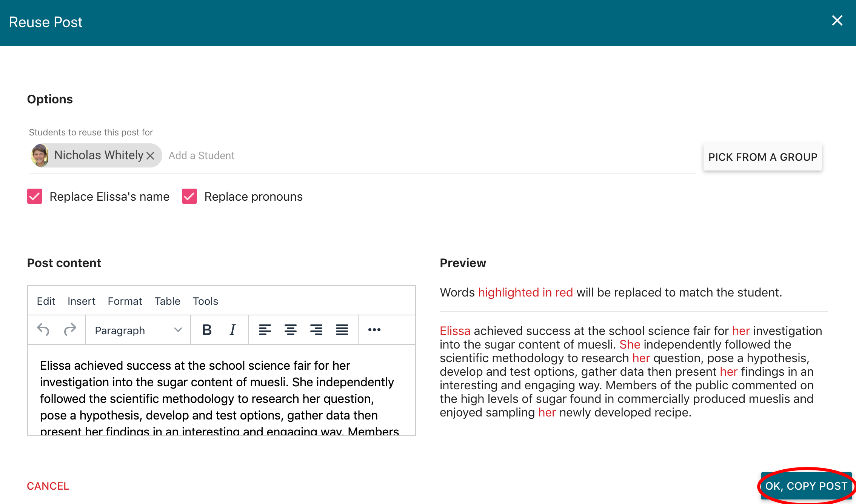Click the CANCEL link

click(x=48, y=486)
